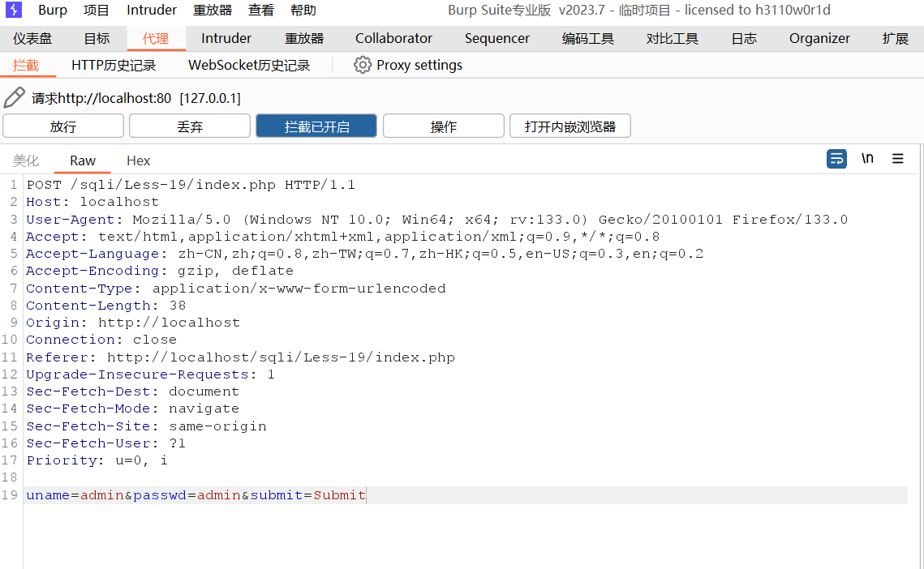The height and width of the screenshot is (569, 924).
Task: Open the Collaborator tab
Action: (x=393, y=38)
